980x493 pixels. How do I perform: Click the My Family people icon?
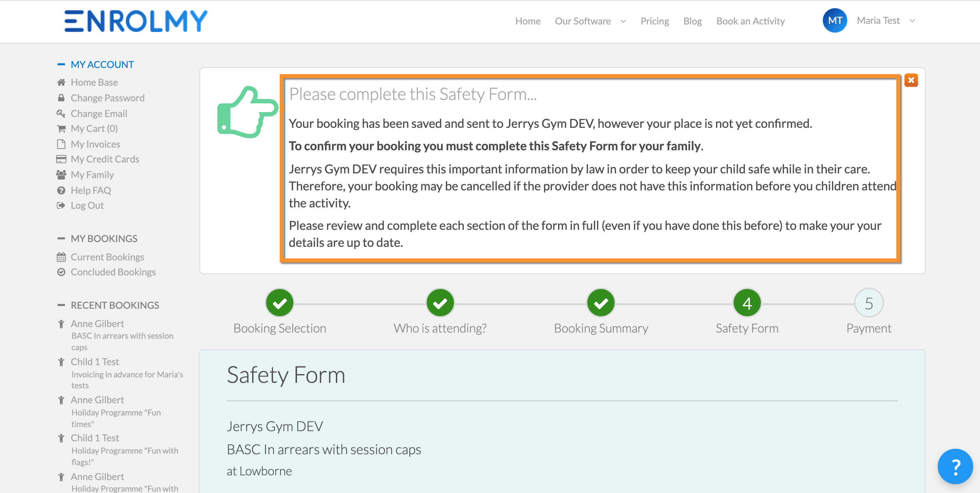click(x=61, y=174)
